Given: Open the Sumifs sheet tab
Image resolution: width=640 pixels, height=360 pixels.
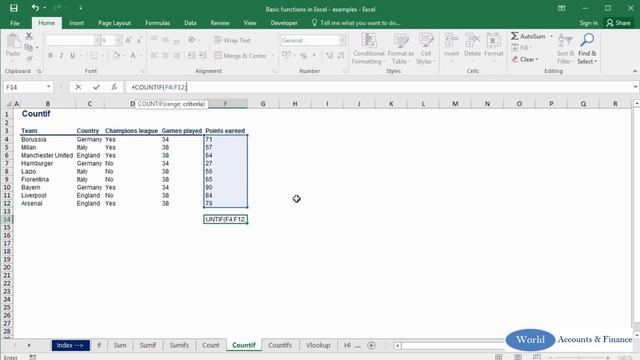Looking at the screenshot, I should tap(179, 345).
